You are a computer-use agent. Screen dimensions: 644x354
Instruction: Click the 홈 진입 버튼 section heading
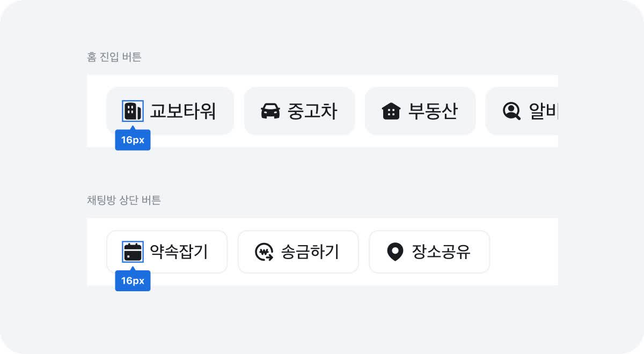tap(114, 57)
